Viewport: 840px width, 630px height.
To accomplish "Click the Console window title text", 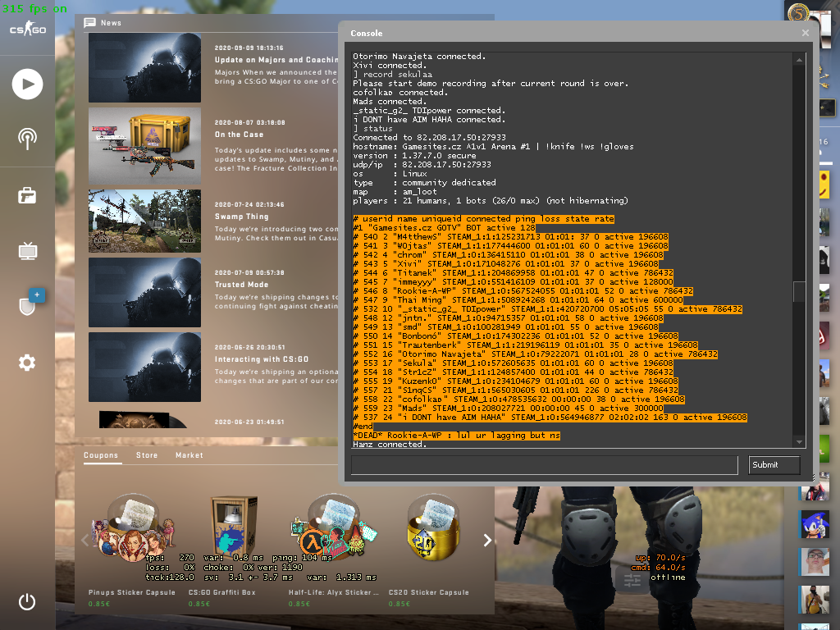I will pyautogui.click(x=367, y=33).
